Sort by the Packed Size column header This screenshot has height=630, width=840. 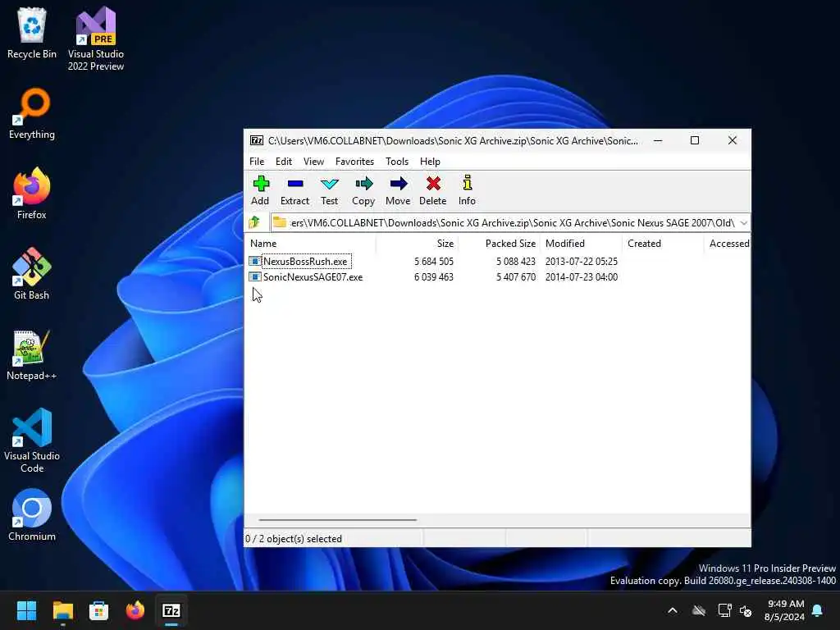(500, 243)
